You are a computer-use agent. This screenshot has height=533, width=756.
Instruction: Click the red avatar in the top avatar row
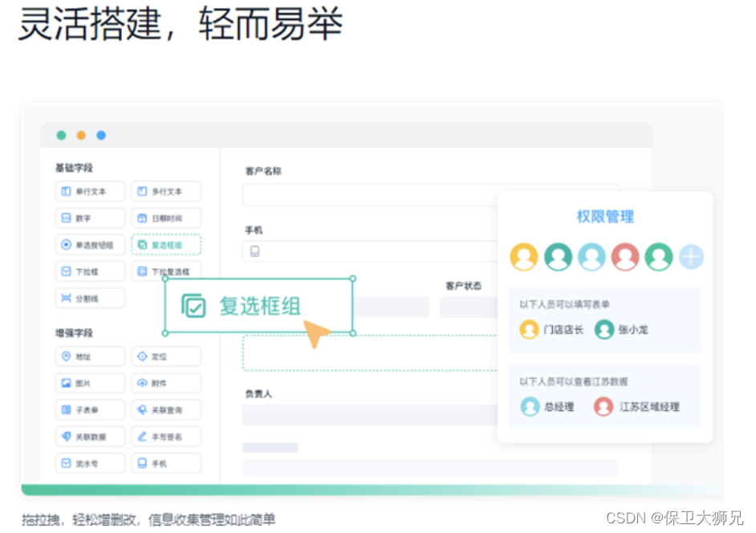pyautogui.click(x=625, y=257)
